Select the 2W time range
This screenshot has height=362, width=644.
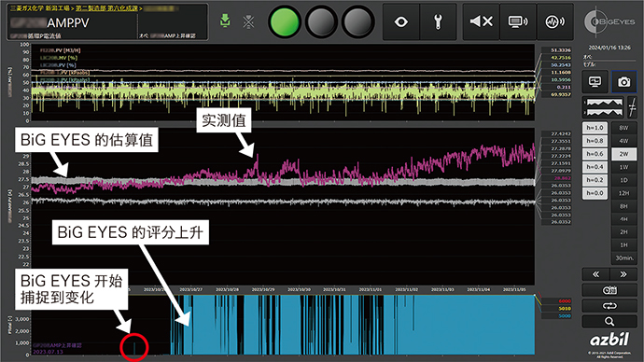click(623, 154)
